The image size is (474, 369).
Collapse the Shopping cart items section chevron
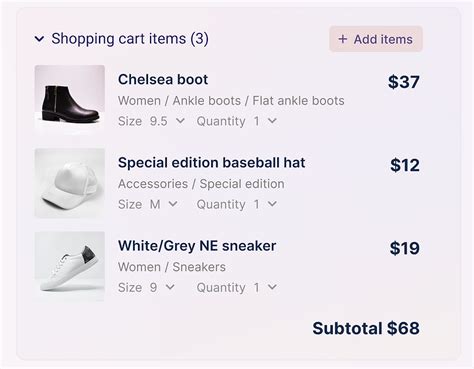39,39
